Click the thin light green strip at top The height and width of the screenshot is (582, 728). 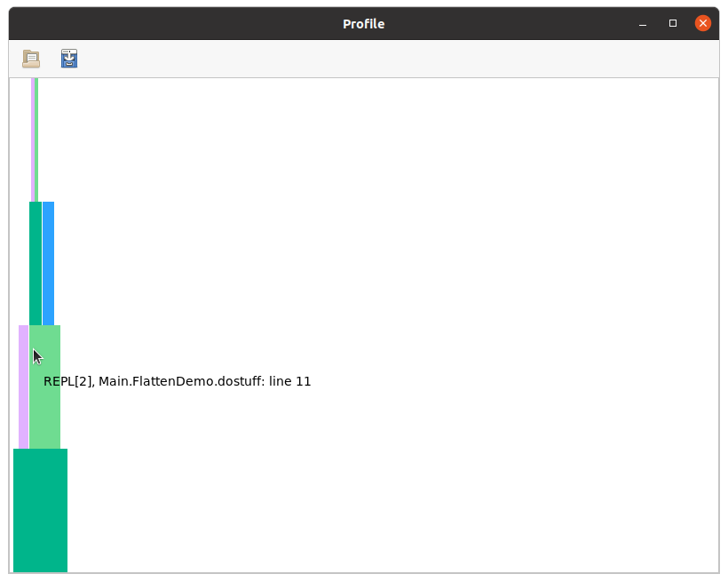pyautogui.click(x=36, y=140)
